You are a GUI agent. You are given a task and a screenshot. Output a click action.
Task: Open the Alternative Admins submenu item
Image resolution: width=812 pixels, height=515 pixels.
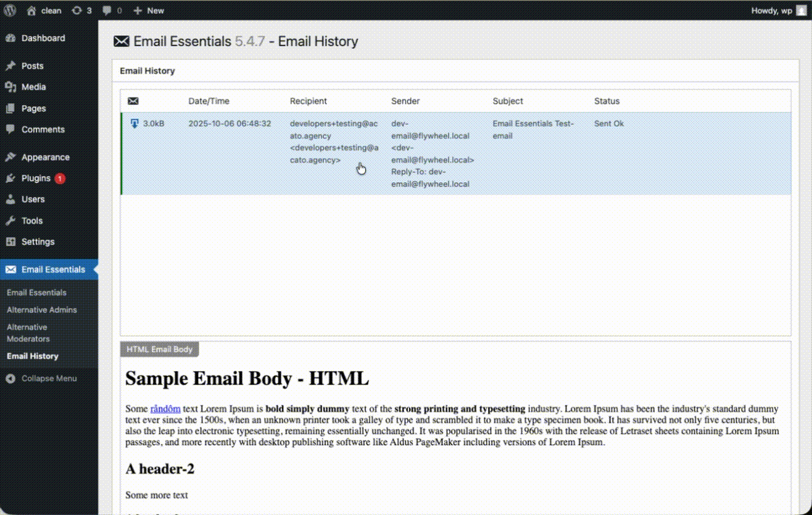[41, 309]
